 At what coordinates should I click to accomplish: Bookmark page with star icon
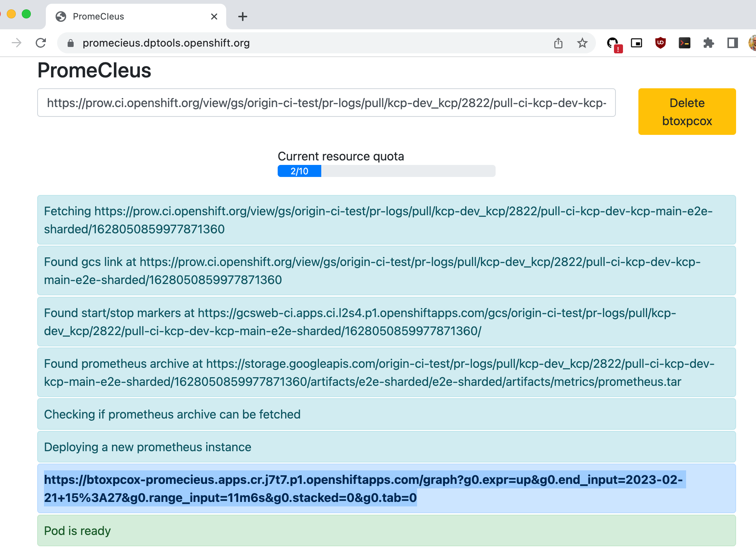pos(582,43)
